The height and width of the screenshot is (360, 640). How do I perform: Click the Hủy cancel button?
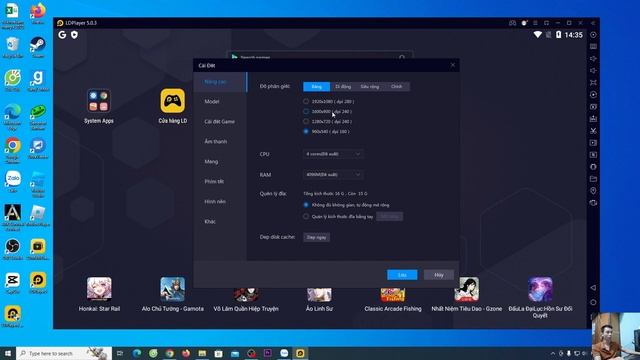pyautogui.click(x=439, y=275)
